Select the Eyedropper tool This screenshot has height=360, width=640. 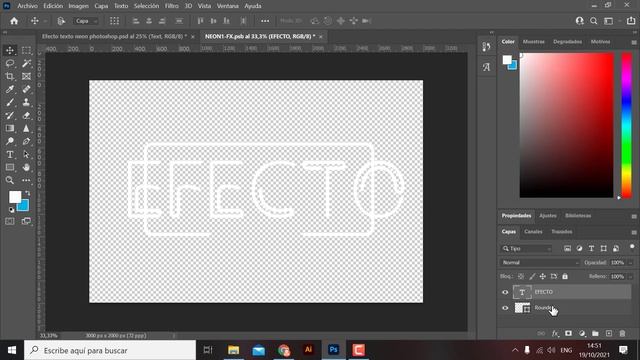coord(10,89)
